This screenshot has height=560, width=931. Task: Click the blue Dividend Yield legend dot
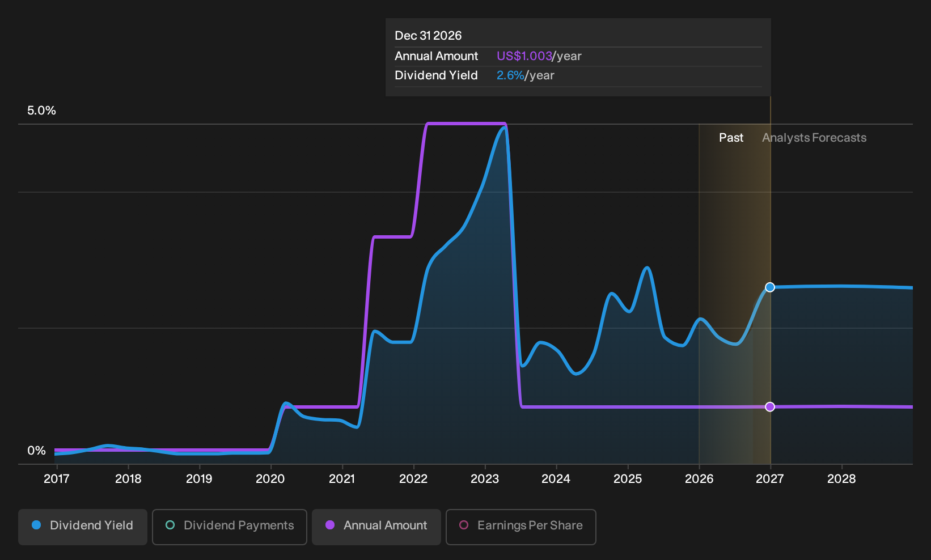coord(36,525)
